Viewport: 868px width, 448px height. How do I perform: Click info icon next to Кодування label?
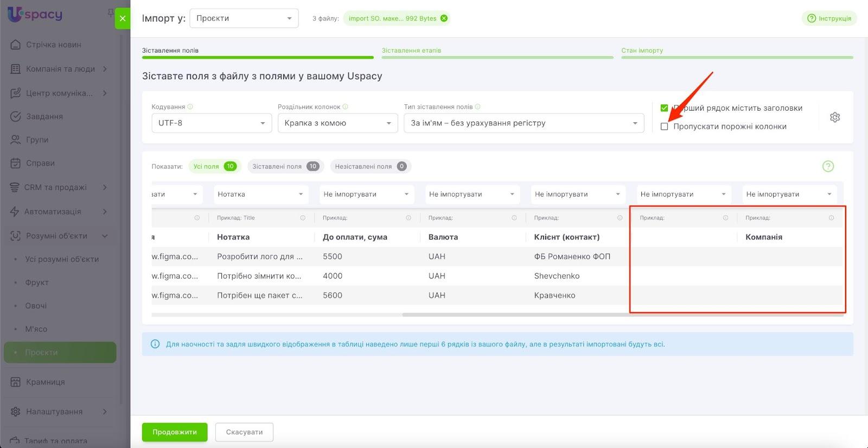click(190, 107)
